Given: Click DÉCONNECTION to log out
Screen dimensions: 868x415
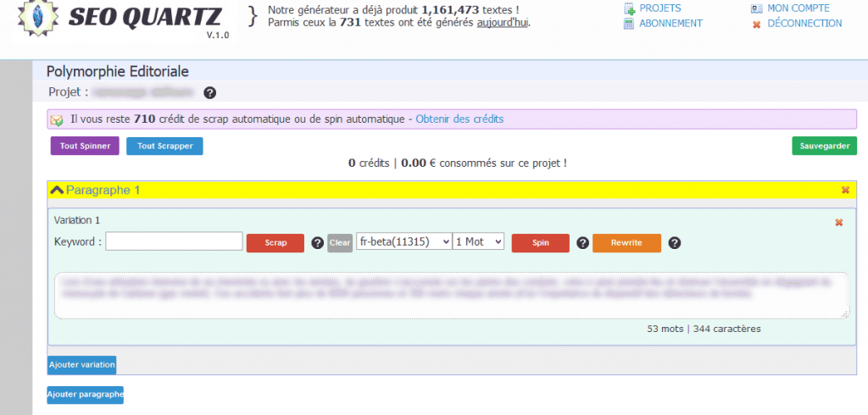Looking at the screenshot, I should (x=804, y=23).
